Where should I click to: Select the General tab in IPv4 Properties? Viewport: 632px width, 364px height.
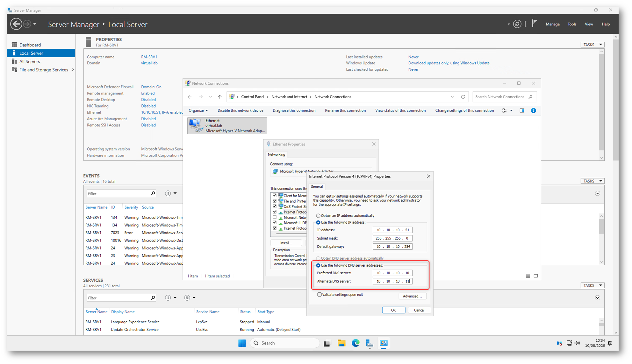317,186
